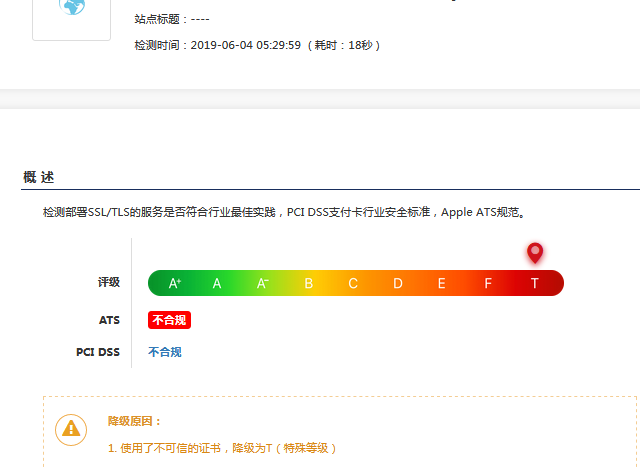The width and height of the screenshot is (640, 469).
Task: Select the A+ grade on rating bar
Action: 175,283
